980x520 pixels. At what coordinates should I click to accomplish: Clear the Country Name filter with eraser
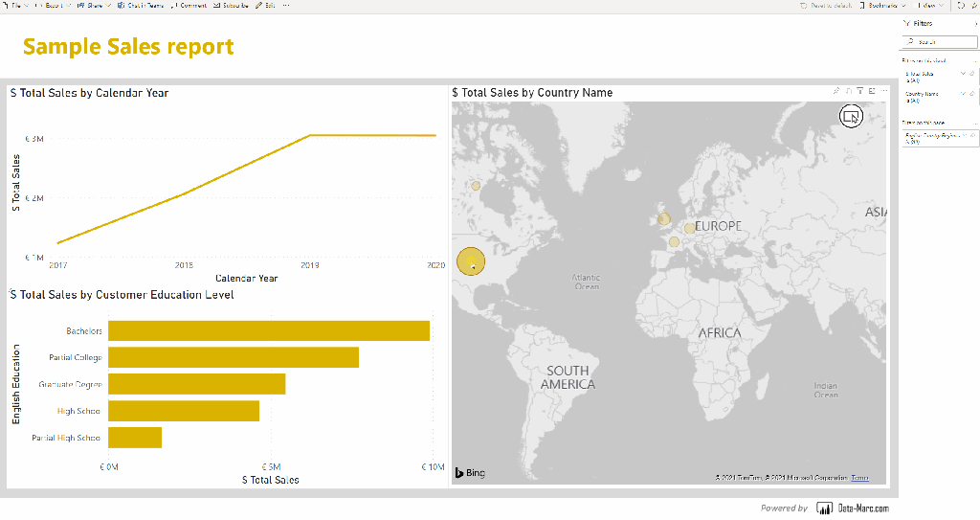[972, 95]
